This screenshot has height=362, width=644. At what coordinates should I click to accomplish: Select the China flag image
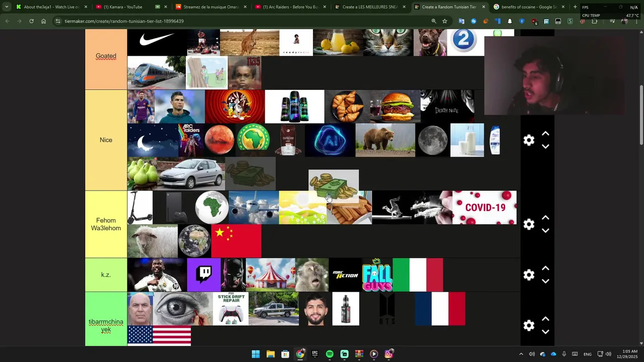236,241
